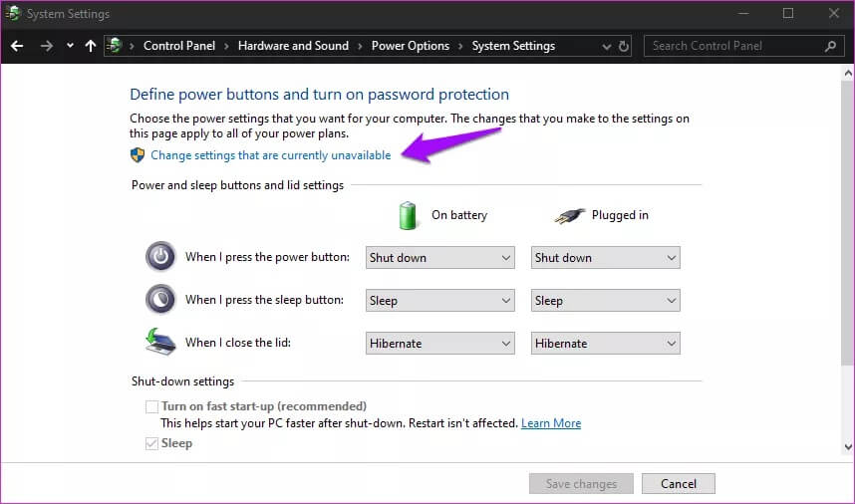Image resolution: width=855 pixels, height=504 pixels.
Task: Click the Up one level arrow
Action: 91,46
